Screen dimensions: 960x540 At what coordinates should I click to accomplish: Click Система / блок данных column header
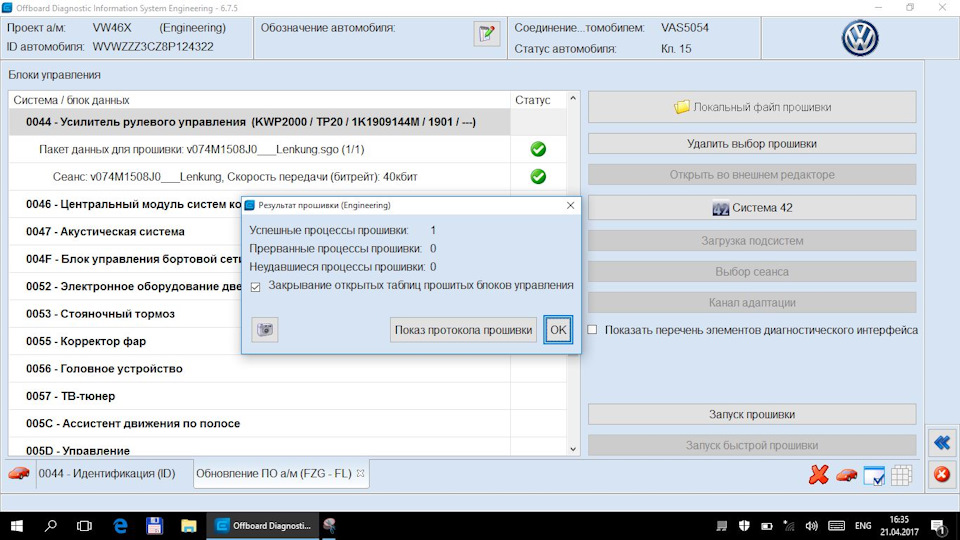tap(260, 100)
